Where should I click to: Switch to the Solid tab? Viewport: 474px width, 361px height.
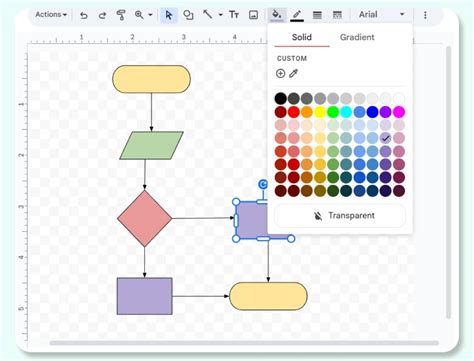[302, 37]
